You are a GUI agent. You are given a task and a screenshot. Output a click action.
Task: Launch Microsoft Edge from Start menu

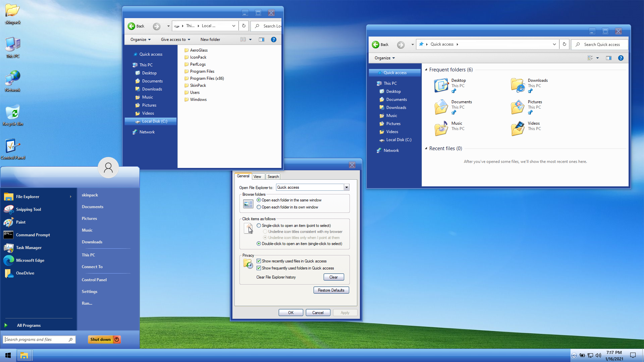[30, 260]
